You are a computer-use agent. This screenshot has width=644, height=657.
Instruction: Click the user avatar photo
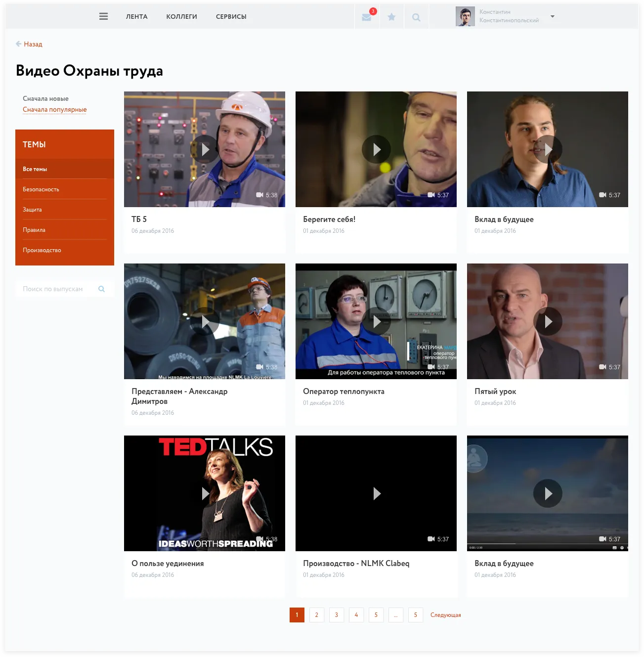point(465,16)
